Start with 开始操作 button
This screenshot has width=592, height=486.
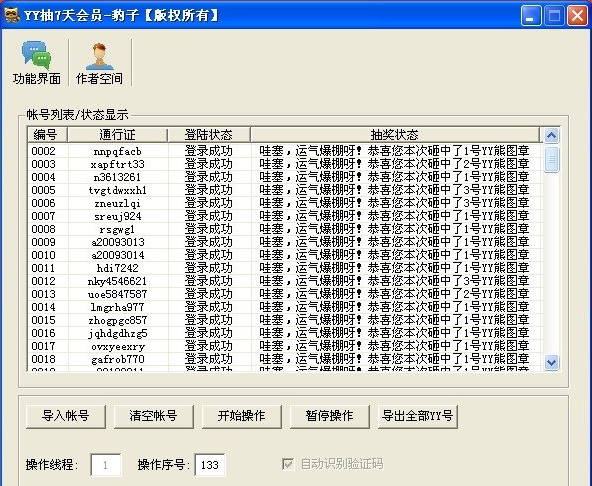241,416
